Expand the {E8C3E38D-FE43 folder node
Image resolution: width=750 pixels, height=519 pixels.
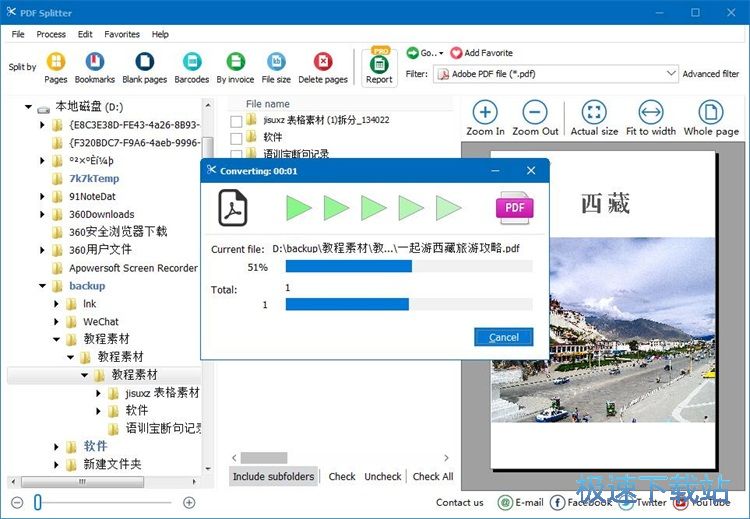tap(42, 125)
